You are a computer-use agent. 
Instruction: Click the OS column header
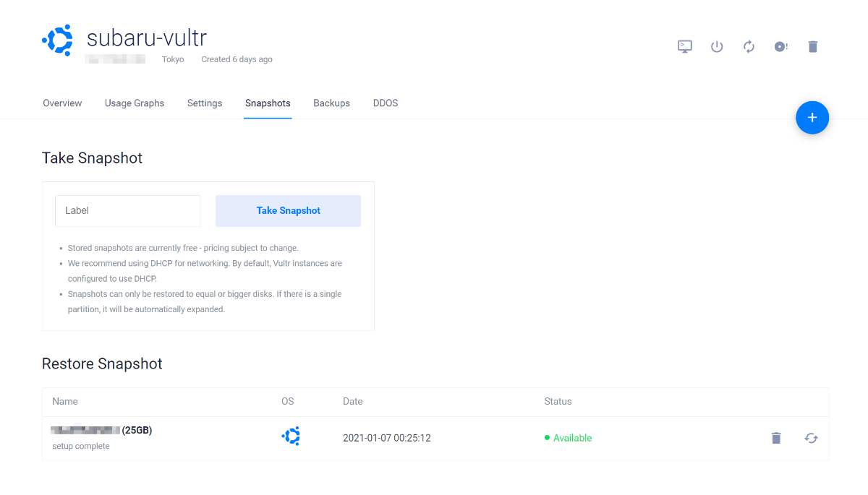coord(288,401)
